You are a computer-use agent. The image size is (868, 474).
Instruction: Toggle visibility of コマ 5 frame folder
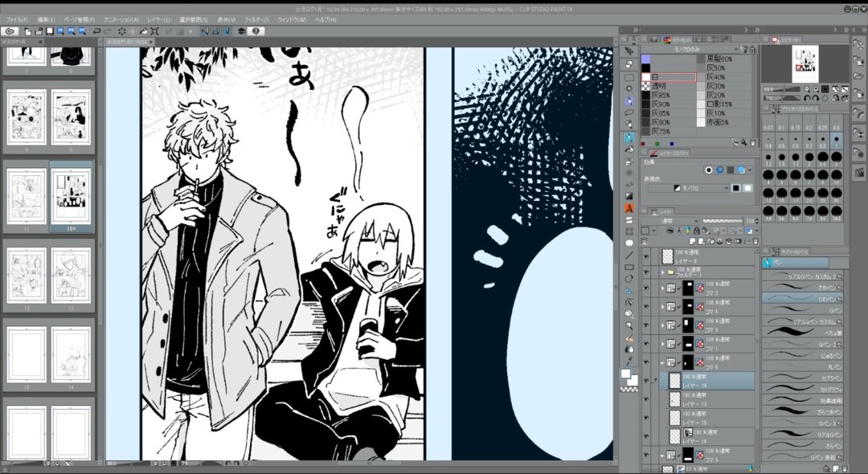click(645, 455)
